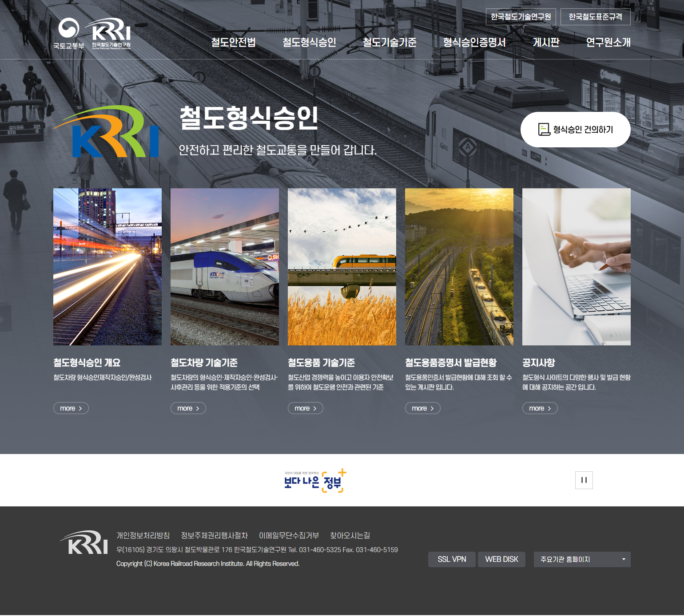Click more under 철도형식승인 개요
The height and width of the screenshot is (616, 684).
pos(71,408)
